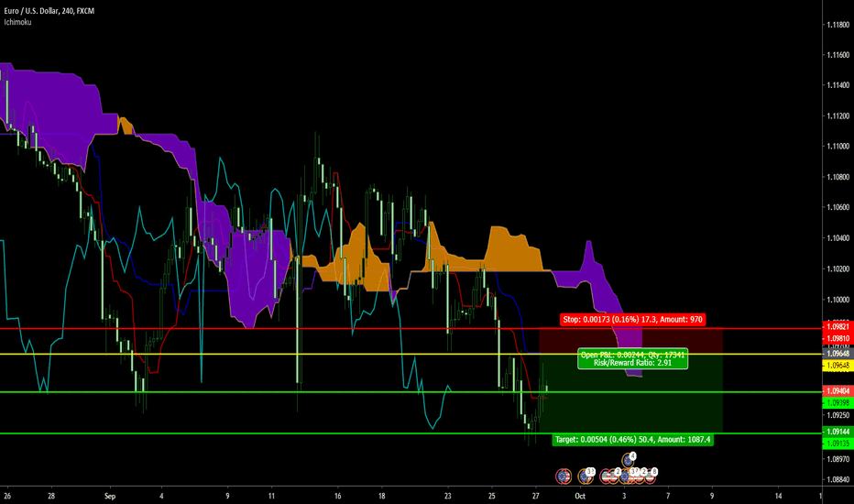Open the event icon with badge 33
The width and height of the screenshot is (854, 504).
(x=586, y=477)
